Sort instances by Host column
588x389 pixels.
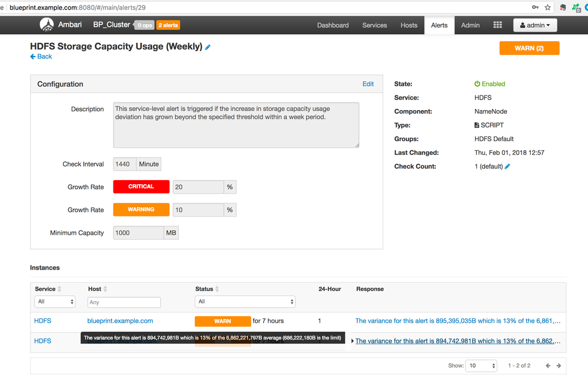(105, 289)
